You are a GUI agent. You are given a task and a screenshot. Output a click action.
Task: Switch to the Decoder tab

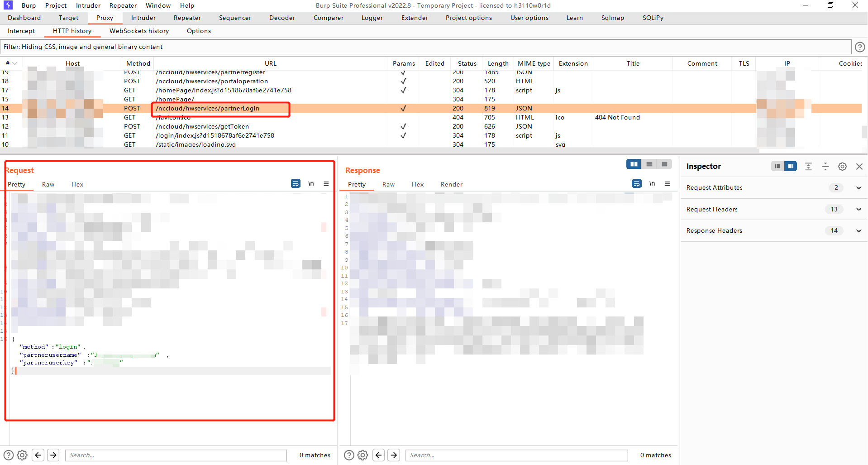(x=282, y=18)
